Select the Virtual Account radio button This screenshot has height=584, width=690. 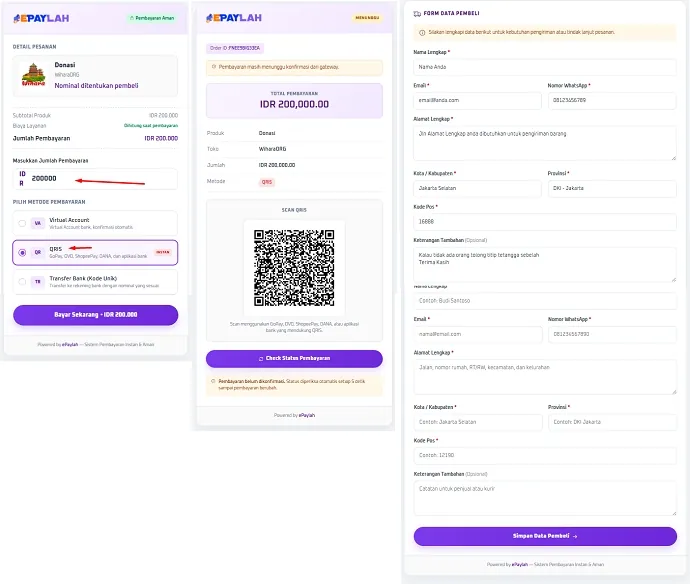(22, 223)
